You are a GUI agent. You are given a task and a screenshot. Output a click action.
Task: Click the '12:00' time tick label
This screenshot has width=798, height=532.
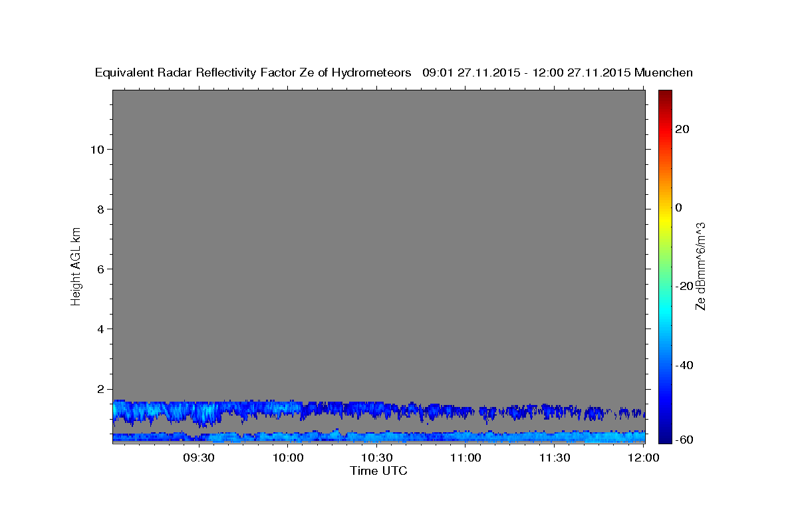pos(644,458)
